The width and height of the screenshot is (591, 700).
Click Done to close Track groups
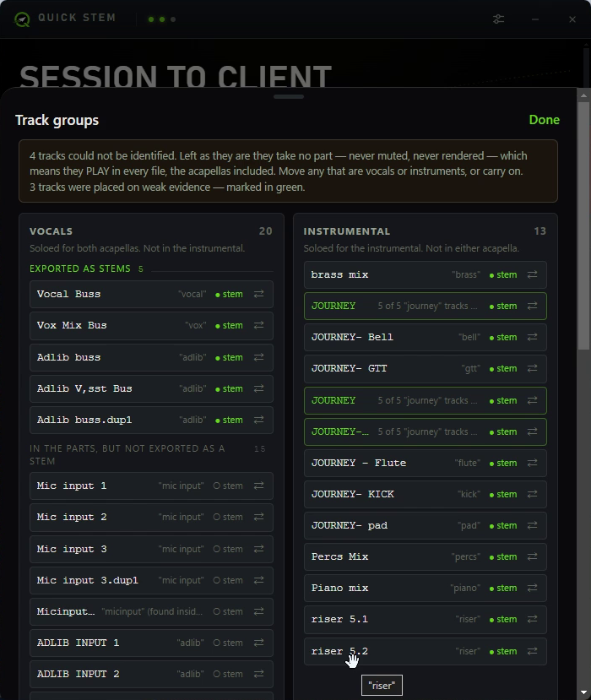point(544,120)
